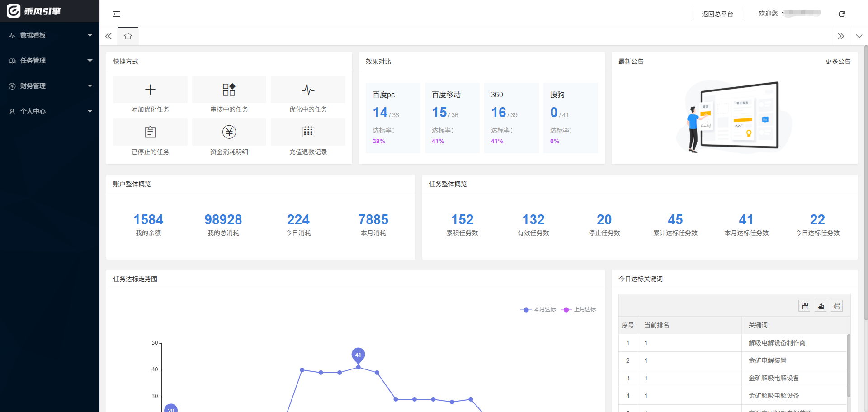
Task: Click the 返回总平台 button
Action: 717,14
